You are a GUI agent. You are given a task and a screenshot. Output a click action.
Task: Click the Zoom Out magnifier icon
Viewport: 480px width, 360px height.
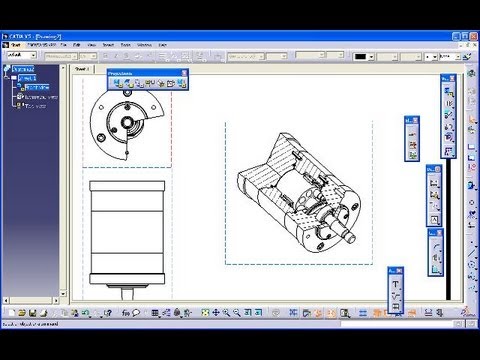(237, 313)
